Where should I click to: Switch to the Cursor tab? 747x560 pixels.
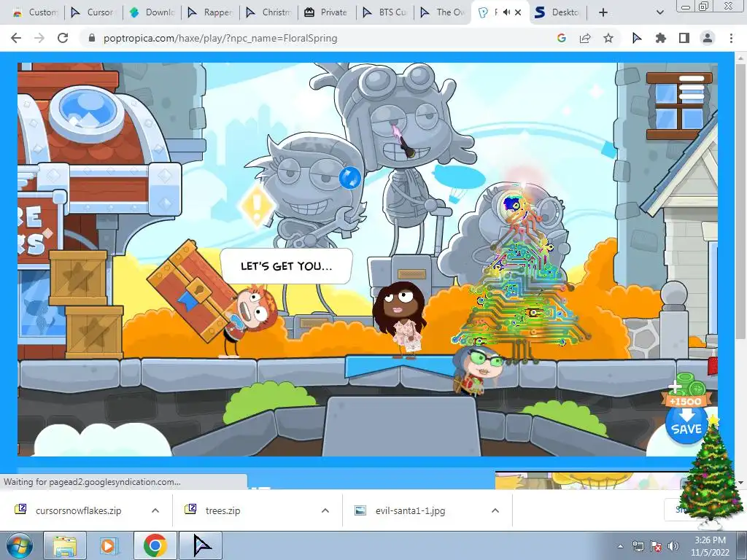93,12
